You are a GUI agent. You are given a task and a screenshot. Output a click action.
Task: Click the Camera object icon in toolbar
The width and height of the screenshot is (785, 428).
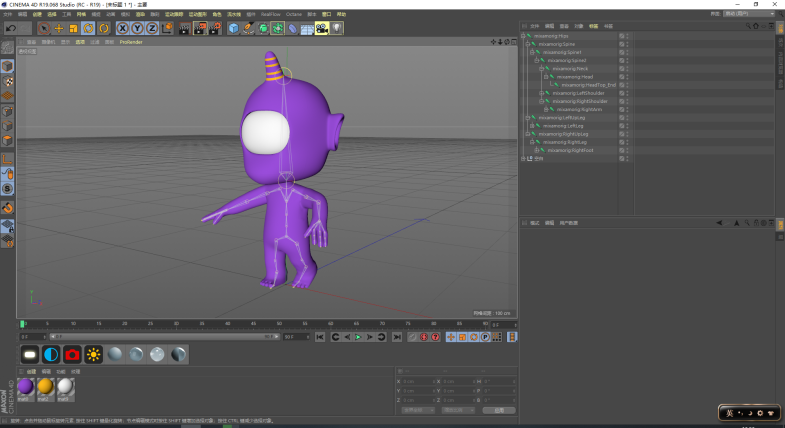322,28
